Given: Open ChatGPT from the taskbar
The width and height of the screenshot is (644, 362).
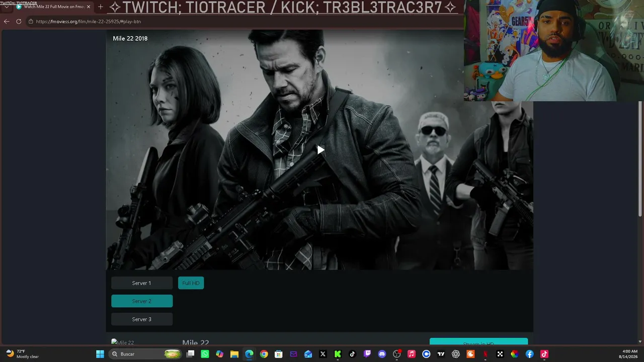Looking at the screenshot, I should [455, 354].
